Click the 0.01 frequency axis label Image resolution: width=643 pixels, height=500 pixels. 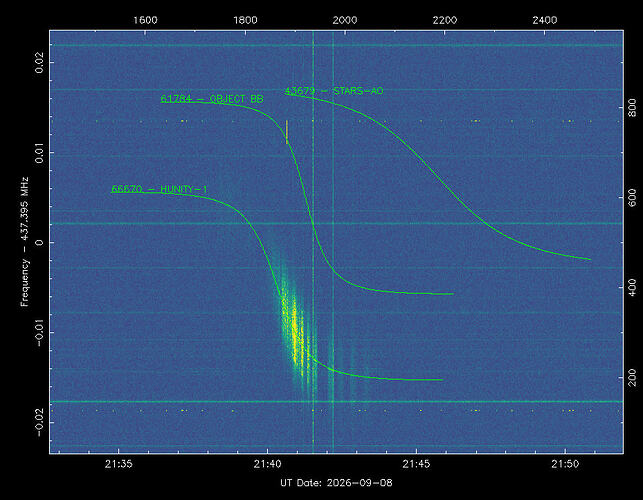click(39, 153)
